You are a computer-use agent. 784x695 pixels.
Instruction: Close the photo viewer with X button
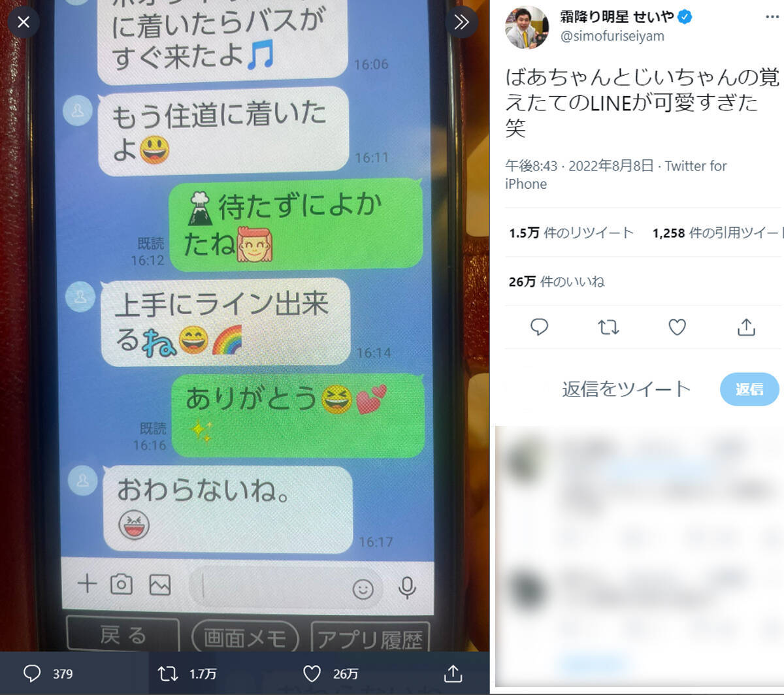[x=24, y=22]
